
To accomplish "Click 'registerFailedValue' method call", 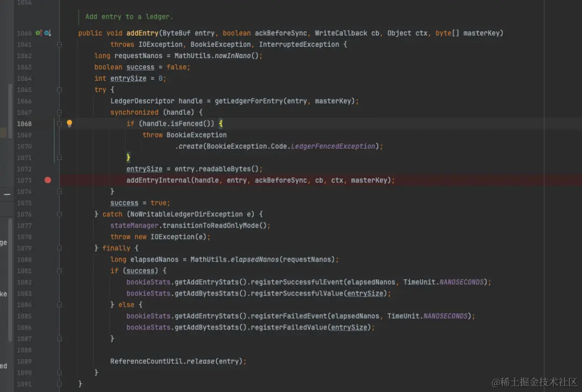I will pos(289,327).
